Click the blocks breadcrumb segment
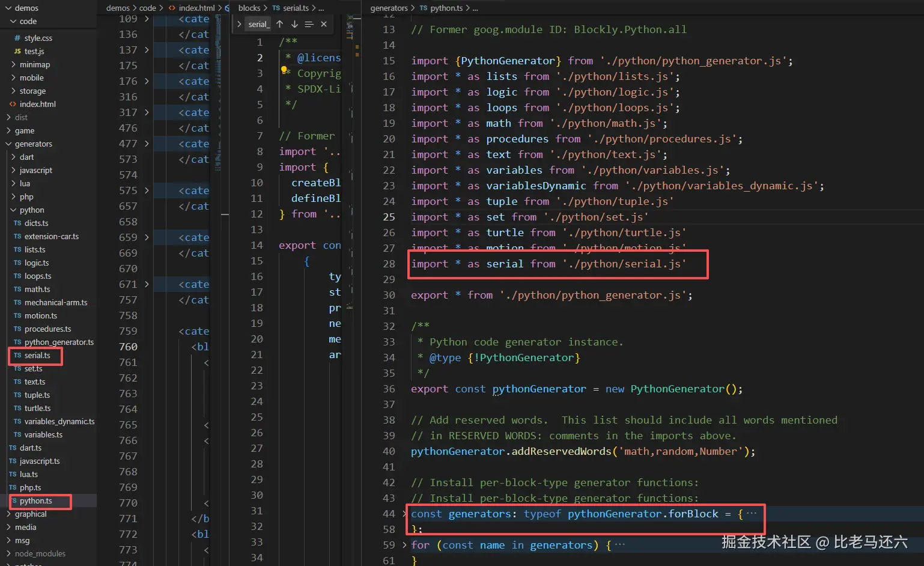This screenshot has height=566, width=924. [249, 8]
